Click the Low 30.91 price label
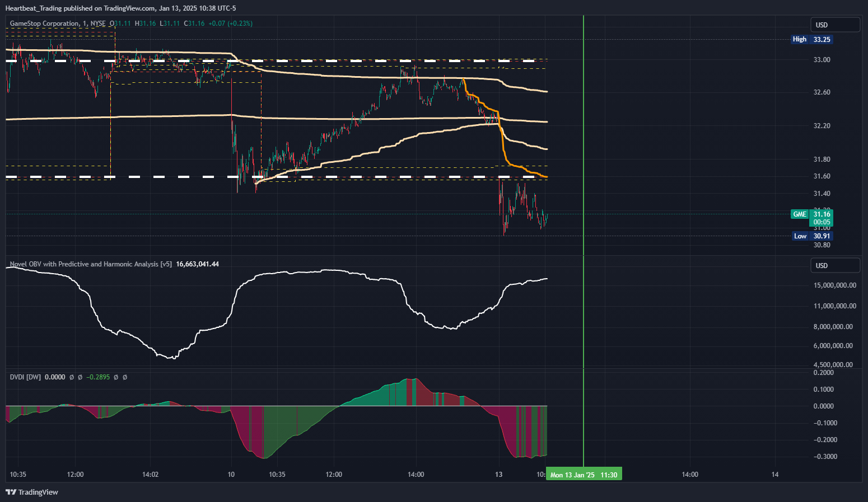The image size is (868, 502). (x=812, y=236)
